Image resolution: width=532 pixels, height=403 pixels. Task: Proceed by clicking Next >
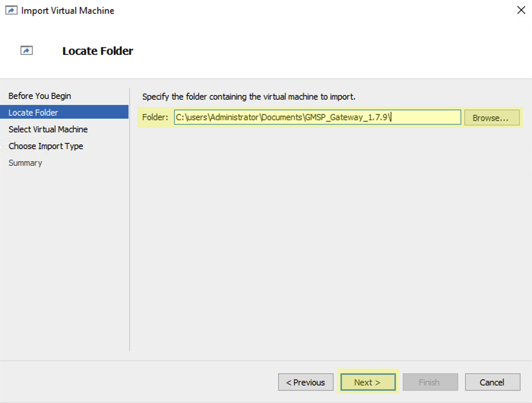click(x=367, y=382)
